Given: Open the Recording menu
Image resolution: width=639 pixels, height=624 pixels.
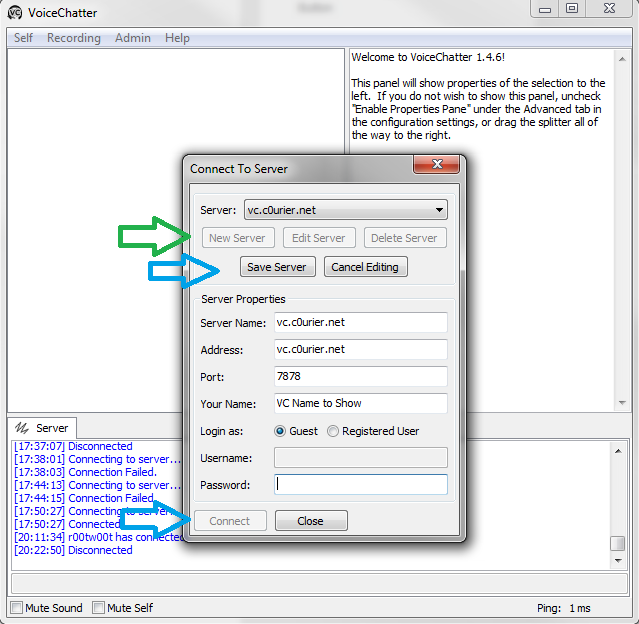Looking at the screenshot, I should [74, 38].
